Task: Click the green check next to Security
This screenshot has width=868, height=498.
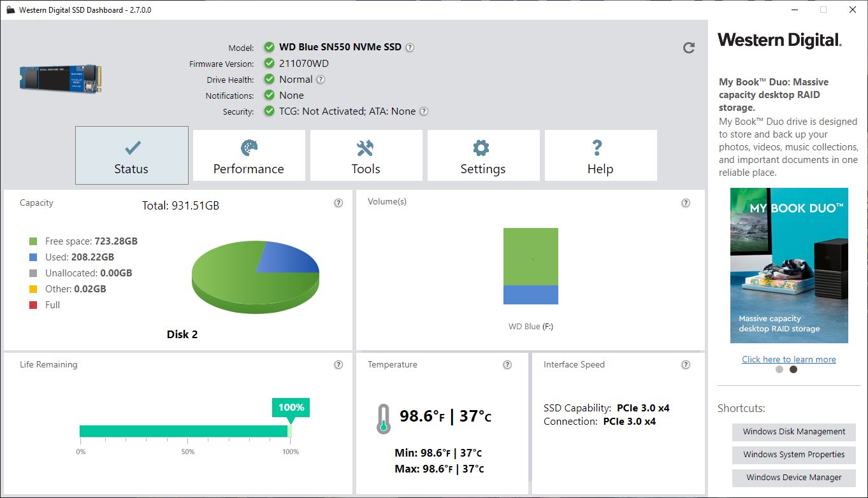Action: tap(269, 111)
